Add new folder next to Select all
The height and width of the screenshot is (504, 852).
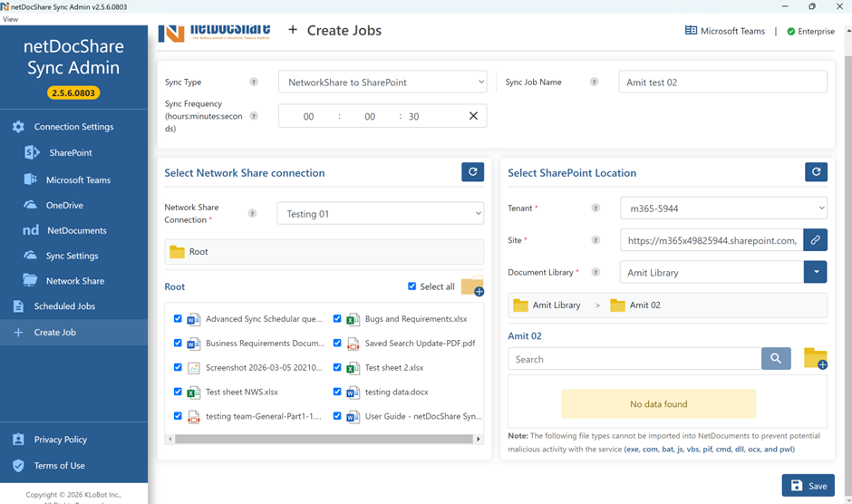[x=473, y=286]
